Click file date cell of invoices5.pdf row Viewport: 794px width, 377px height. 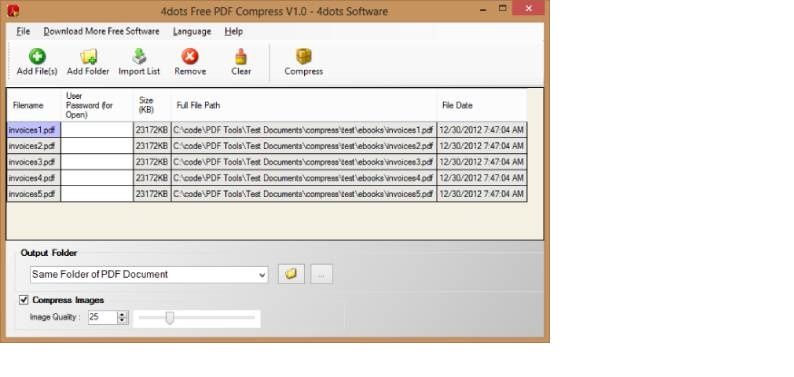[482, 194]
